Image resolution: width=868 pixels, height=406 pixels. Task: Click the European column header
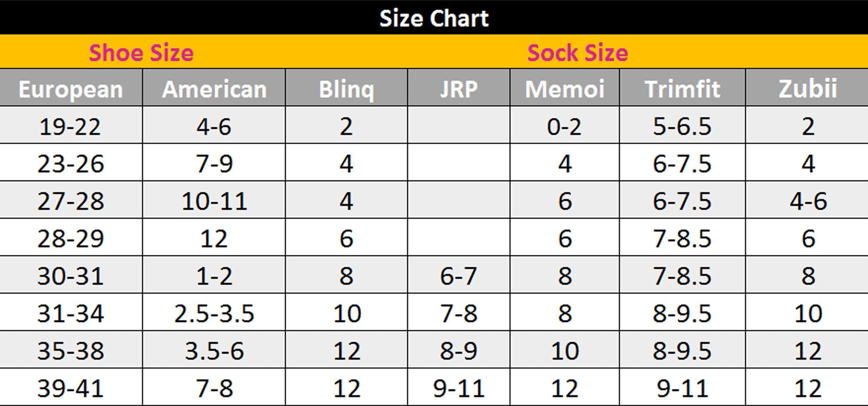(71, 89)
